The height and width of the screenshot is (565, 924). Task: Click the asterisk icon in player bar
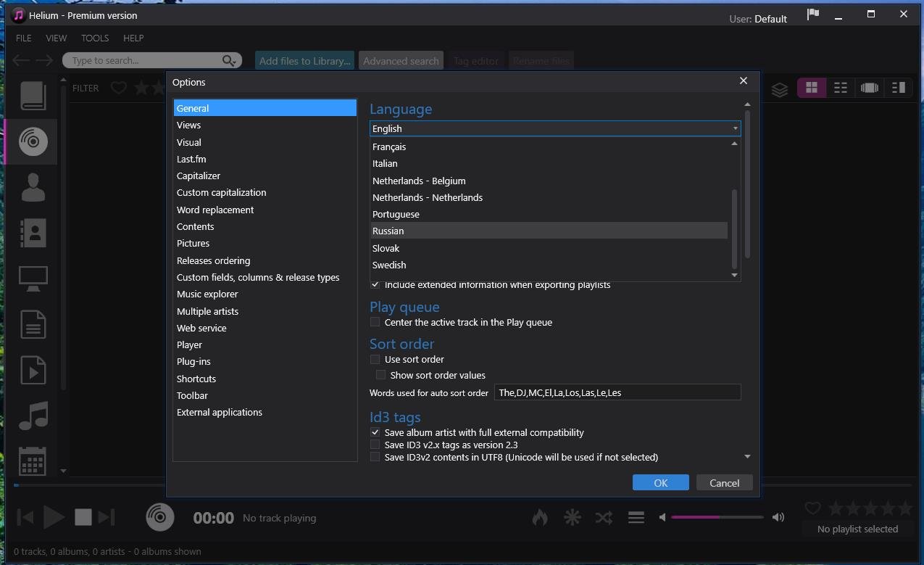pyautogui.click(x=573, y=517)
